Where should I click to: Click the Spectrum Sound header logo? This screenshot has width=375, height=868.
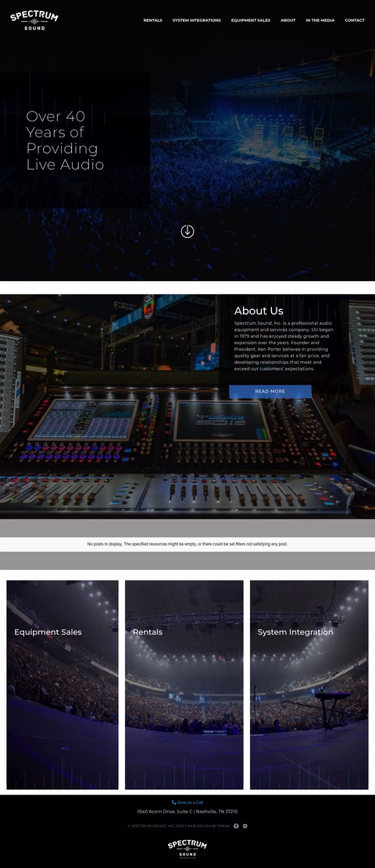tap(34, 20)
